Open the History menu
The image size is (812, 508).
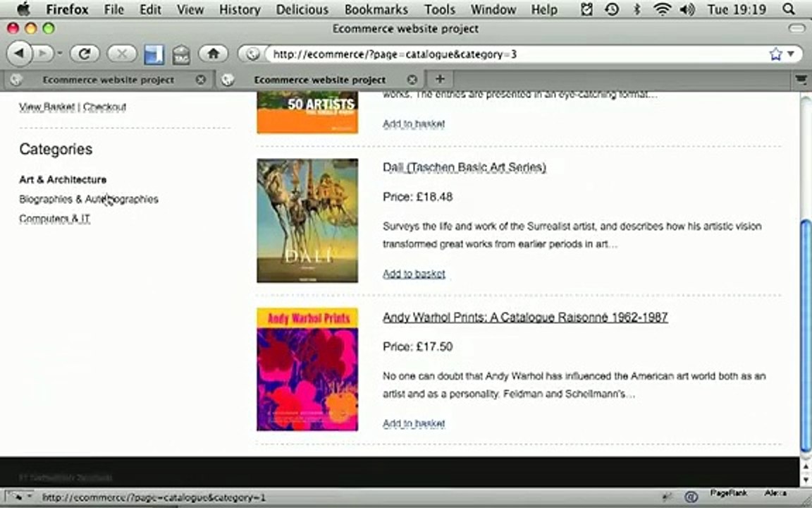tap(239, 9)
